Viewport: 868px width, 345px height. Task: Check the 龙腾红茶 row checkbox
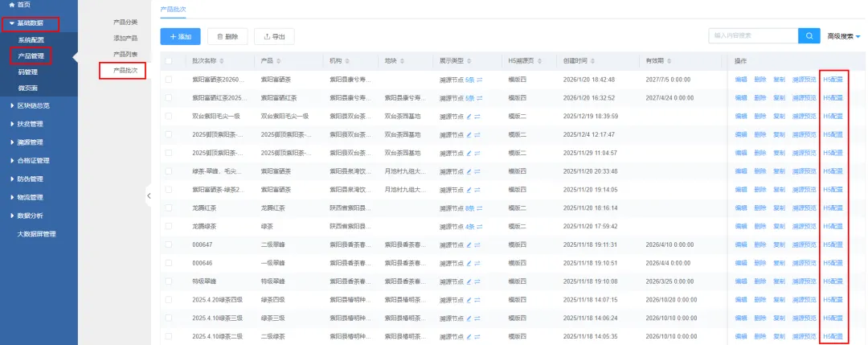coord(168,208)
